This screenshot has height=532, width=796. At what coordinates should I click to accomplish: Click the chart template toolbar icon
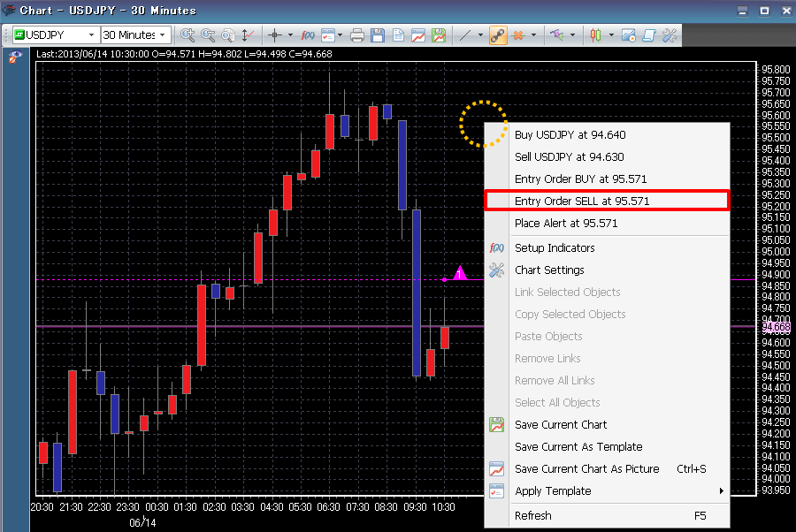328,35
